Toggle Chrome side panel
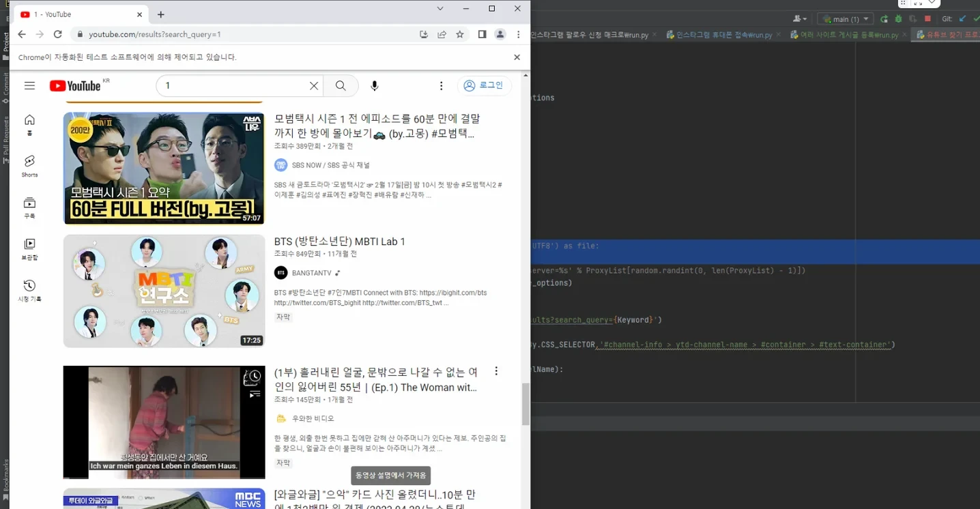The width and height of the screenshot is (980, 509). coord(482,34)
